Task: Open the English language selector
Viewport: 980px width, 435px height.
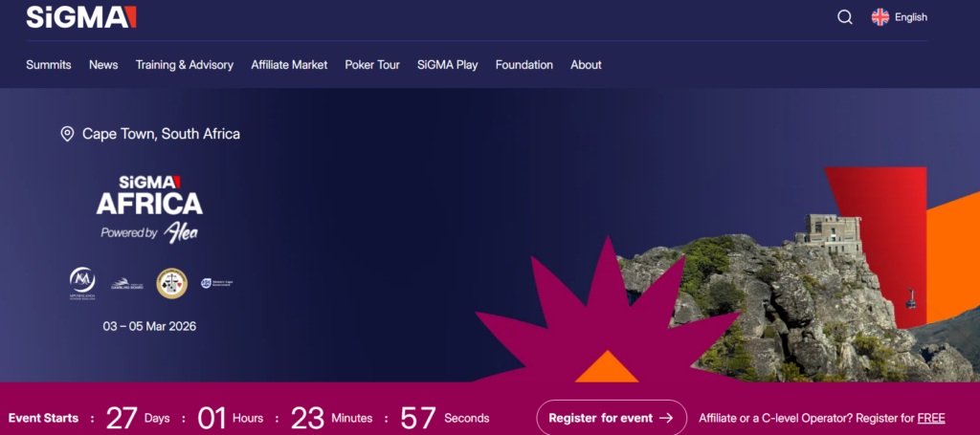Action: coord(910,17)
